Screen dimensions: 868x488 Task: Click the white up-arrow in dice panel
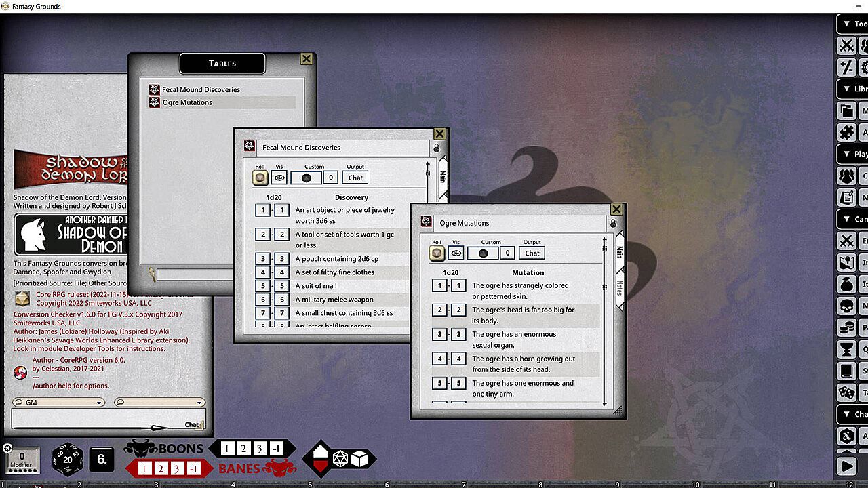[320, 451]
